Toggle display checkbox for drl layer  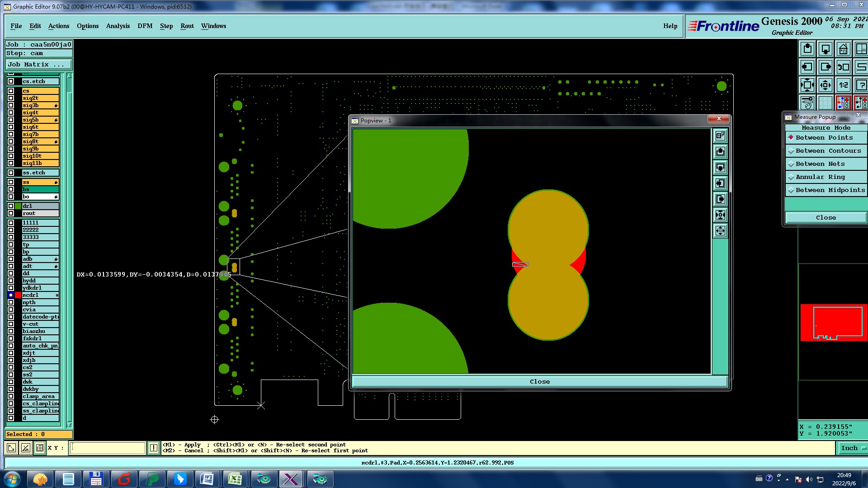click(11, 206)
